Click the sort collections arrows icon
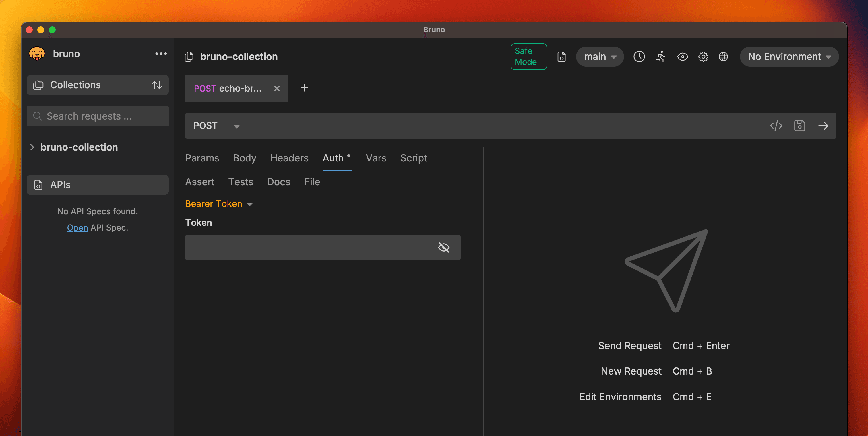The image size is (868, 436). coord(157,85)
